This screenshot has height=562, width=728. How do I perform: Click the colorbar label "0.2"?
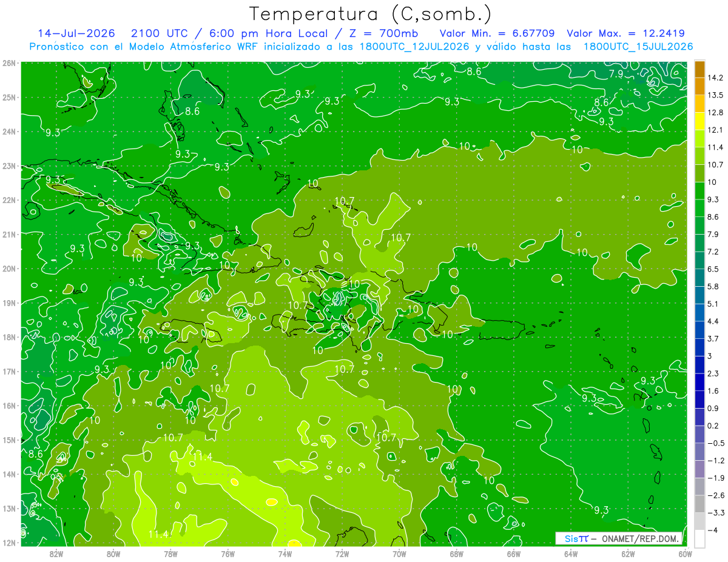[x=713, y=426]
